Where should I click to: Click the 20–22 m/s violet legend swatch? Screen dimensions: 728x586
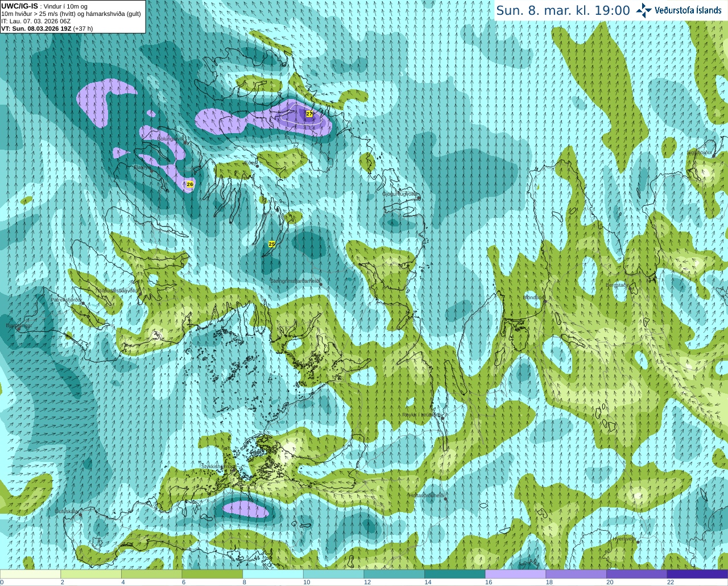(x=637, y=574)
